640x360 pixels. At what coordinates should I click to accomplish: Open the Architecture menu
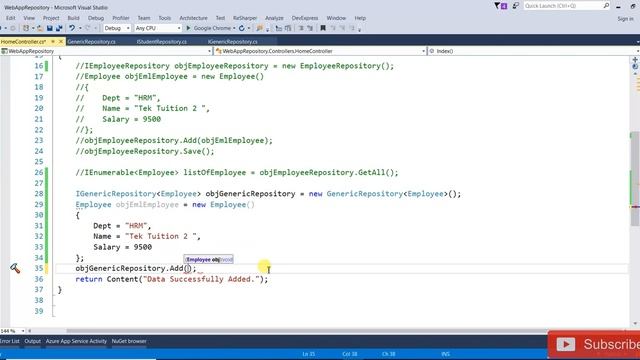click(193, 18)
